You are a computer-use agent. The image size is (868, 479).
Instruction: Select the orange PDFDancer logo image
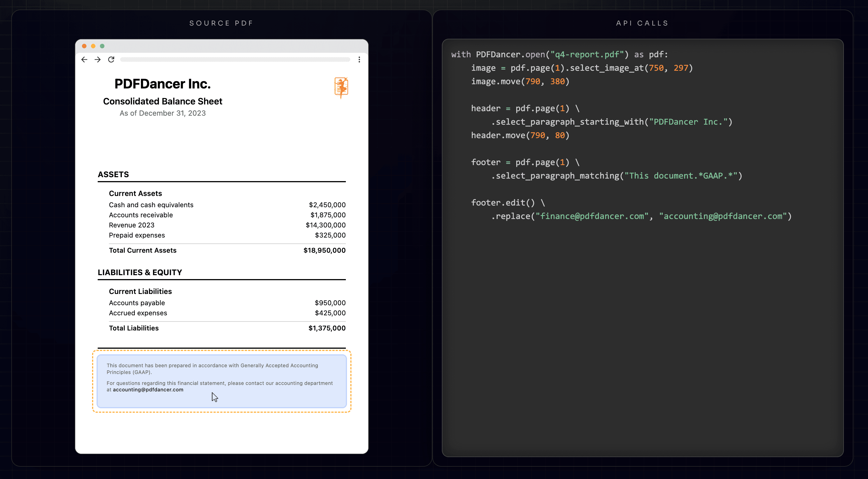click(341, 88)
